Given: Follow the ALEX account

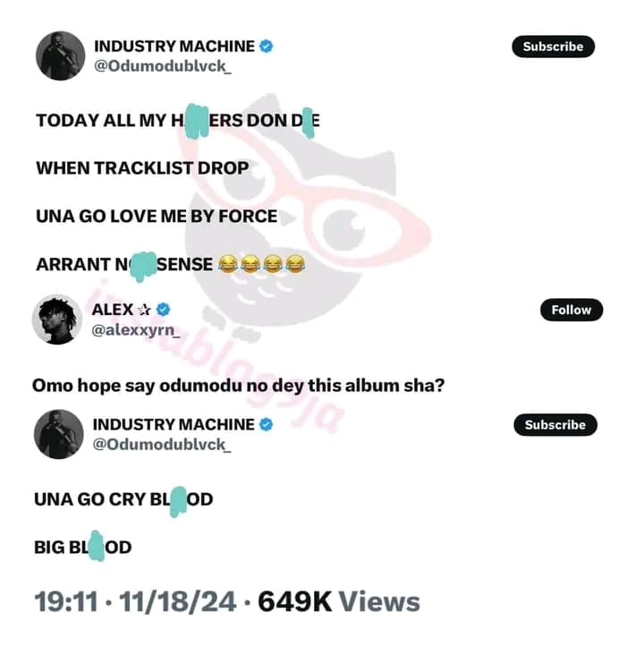Looking at the screenshot, I should (x=572, y=310).
